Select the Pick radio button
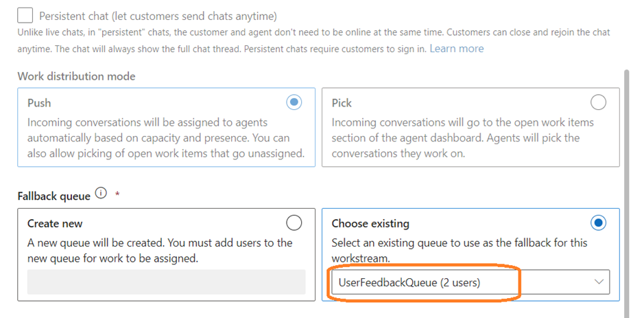Screen dimensions: 644x318 point(598,103)
